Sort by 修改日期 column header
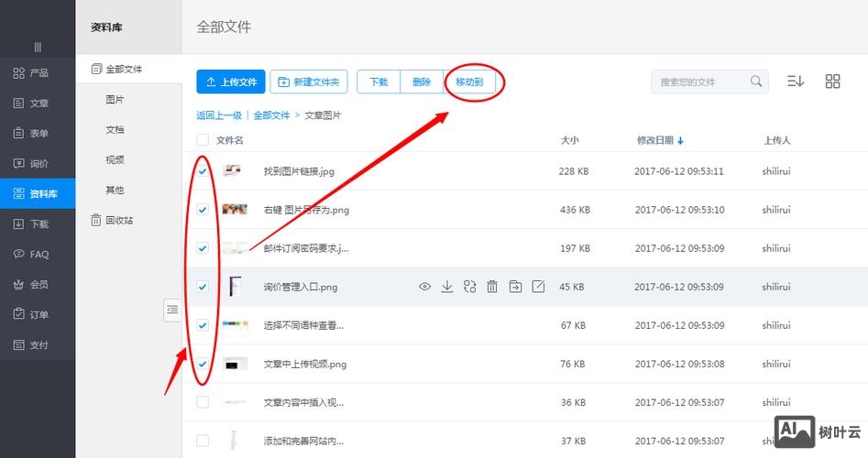 pos(660,140)
